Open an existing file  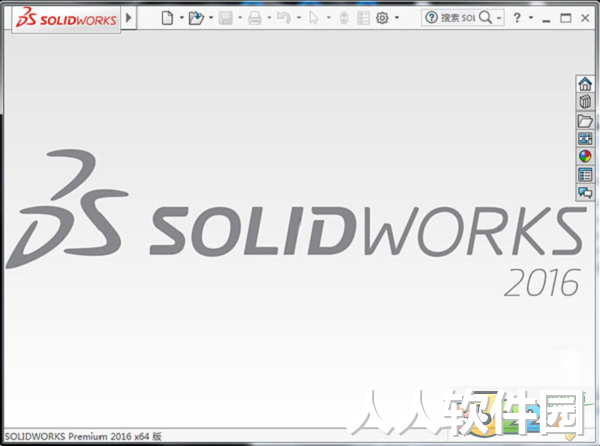click(196, 18)
